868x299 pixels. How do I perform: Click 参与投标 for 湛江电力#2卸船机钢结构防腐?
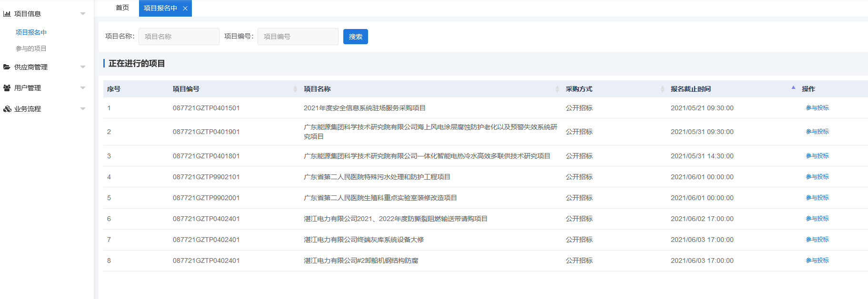click(x=817, y=260)
